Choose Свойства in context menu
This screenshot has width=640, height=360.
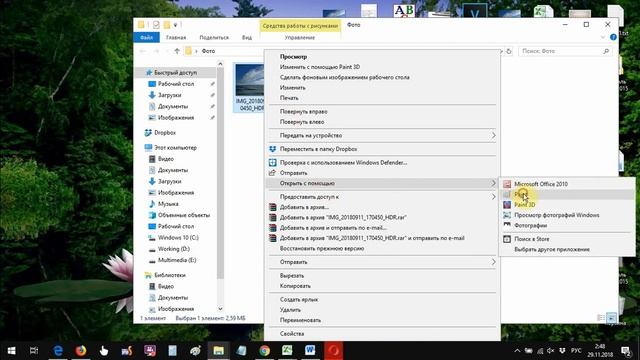point(292,334)
